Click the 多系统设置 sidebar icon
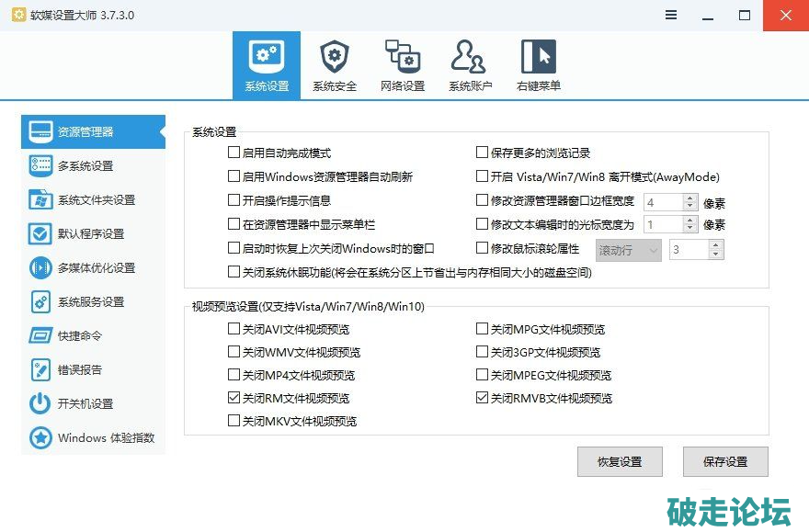 click(x=40, y=165)
